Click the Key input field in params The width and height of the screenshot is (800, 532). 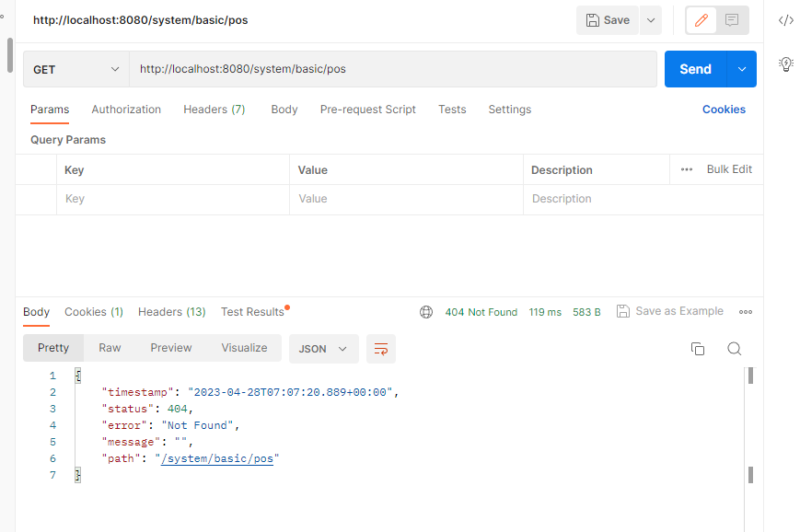(x=175, y=199)
